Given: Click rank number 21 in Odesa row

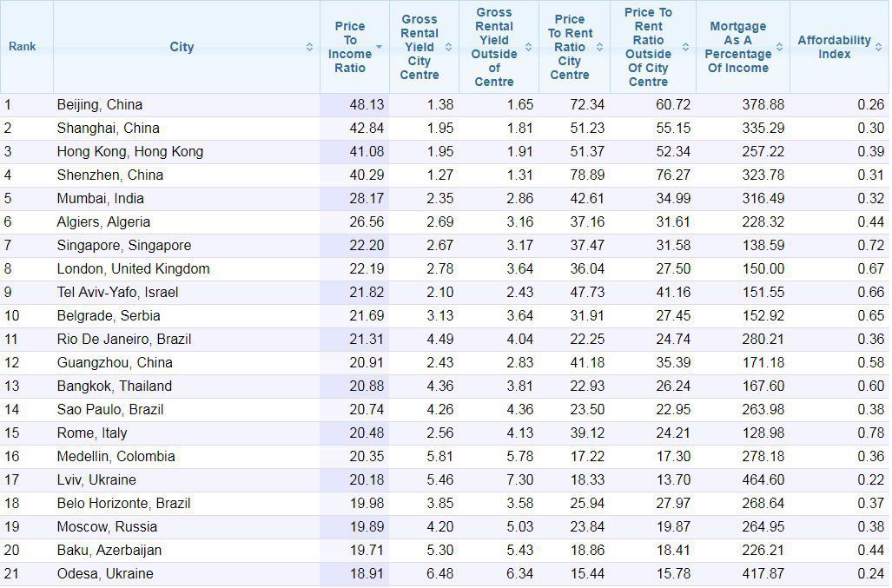Looking at the screenshot, I should click(11, 574).
